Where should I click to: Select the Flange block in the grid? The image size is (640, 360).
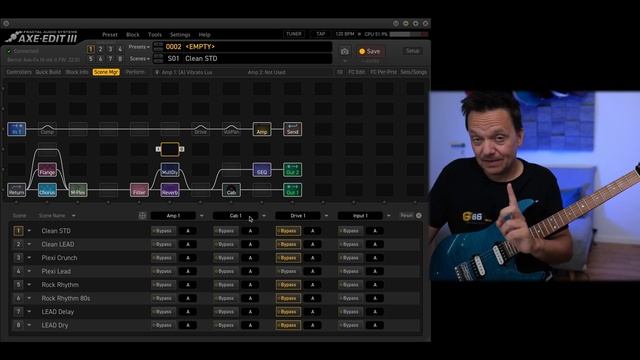(47, 169)
